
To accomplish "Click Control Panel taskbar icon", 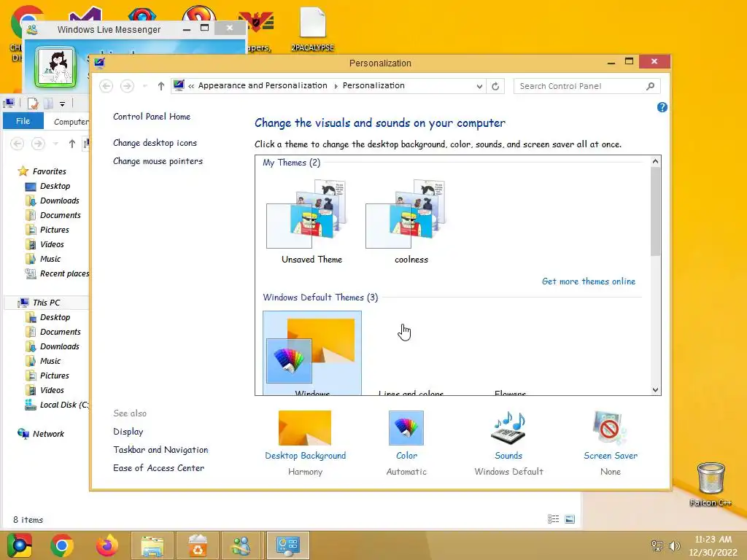I will tap(287, 545).
